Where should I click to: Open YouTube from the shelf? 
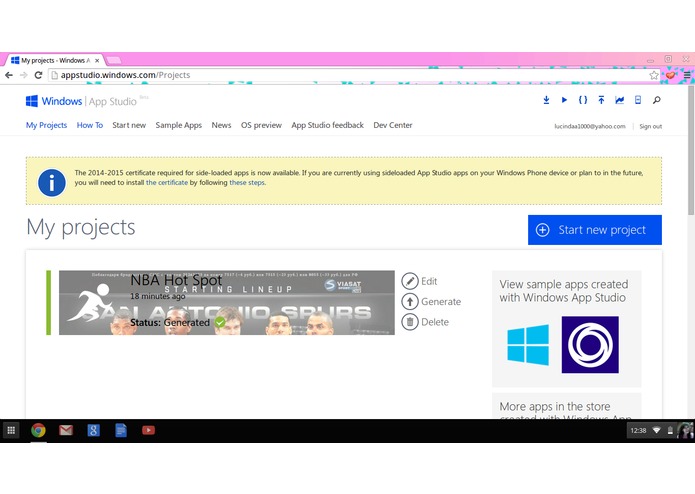coord(148,430)
